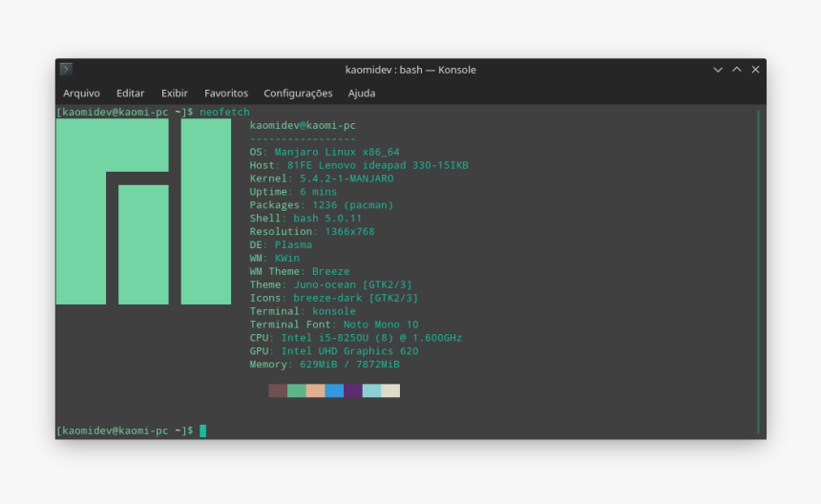821x504 pixels.
Task: Open the Ajuda menu
Action: point(362,94)
